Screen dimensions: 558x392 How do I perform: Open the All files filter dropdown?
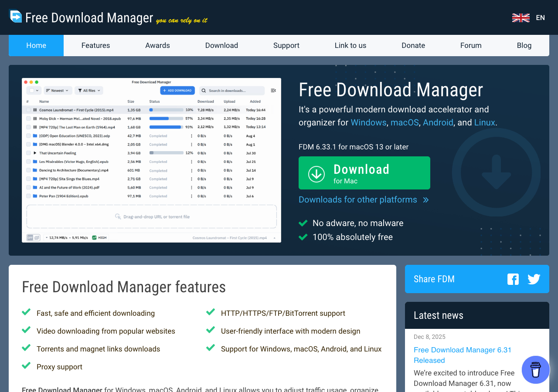(x=88, y=90)
